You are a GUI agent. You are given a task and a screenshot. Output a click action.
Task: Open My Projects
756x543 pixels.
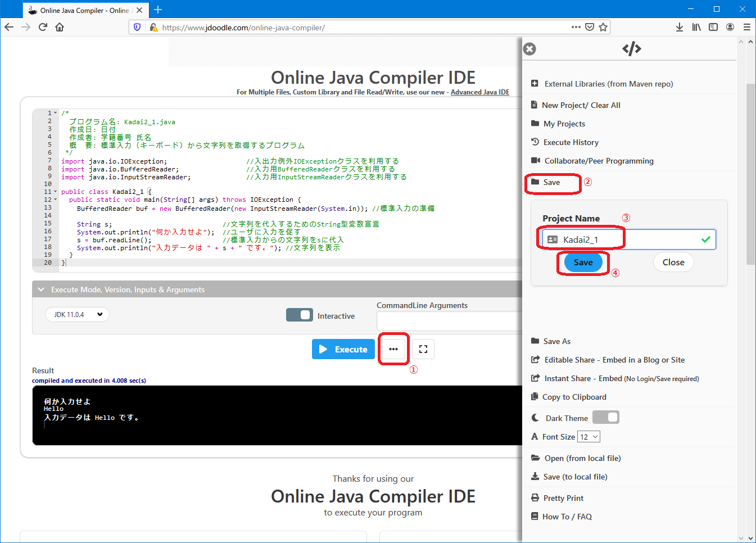click(558, 124)
